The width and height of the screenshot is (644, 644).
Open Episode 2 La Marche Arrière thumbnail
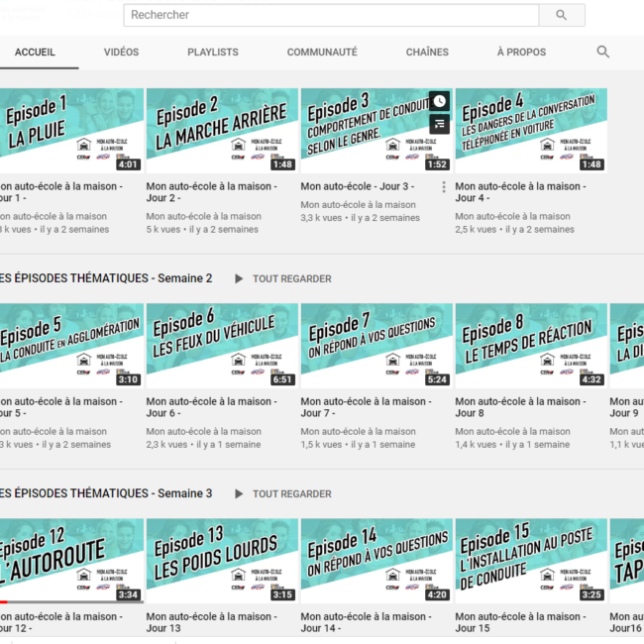click(222, 131)
